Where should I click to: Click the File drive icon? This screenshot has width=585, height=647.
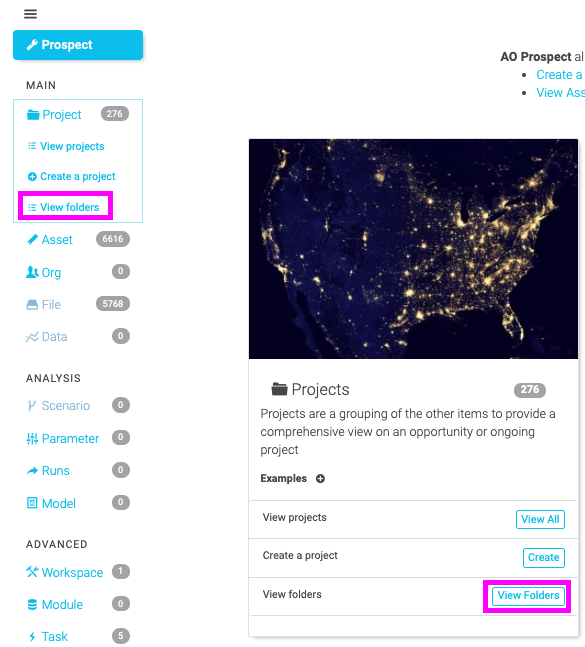pos(32,305)
